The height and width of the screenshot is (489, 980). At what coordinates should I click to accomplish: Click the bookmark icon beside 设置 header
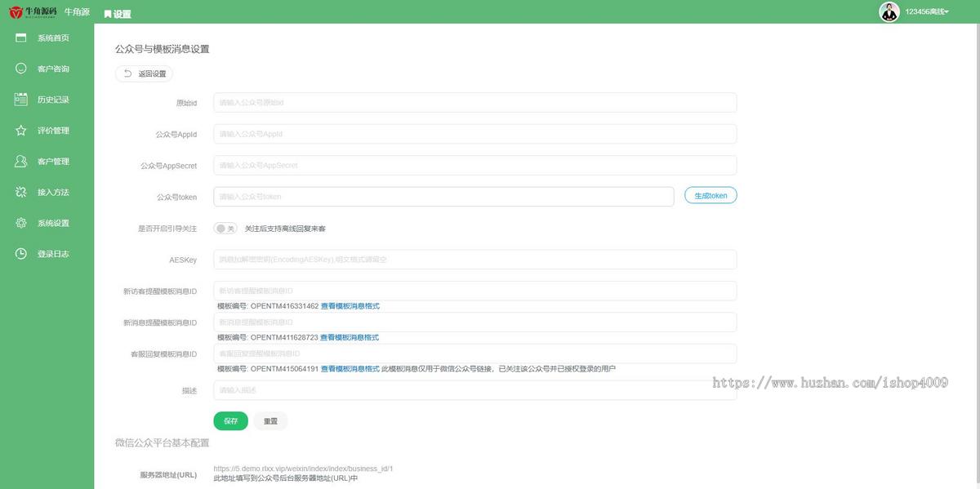108,14
